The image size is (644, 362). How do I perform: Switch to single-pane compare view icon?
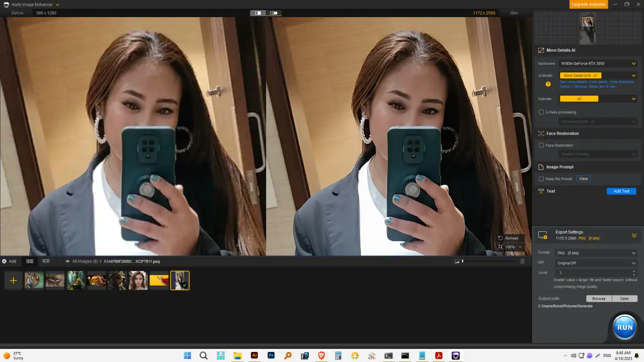click(258, 13)
